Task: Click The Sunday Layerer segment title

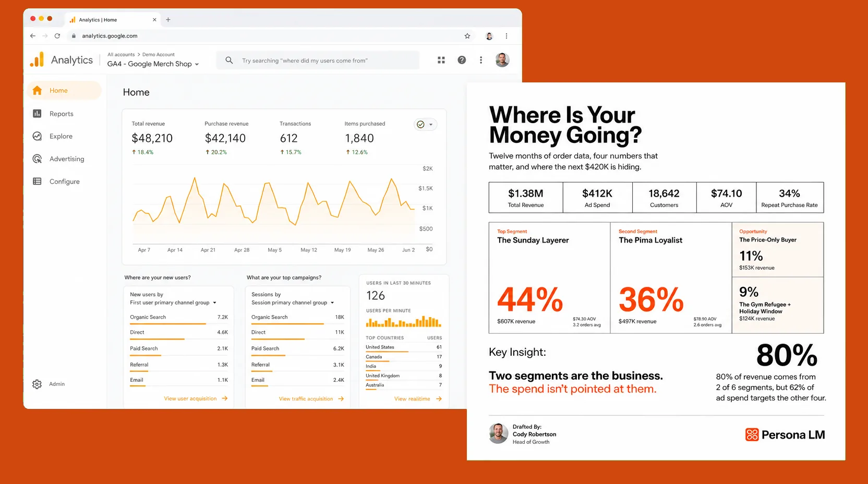Action: (x=533, y=240)
